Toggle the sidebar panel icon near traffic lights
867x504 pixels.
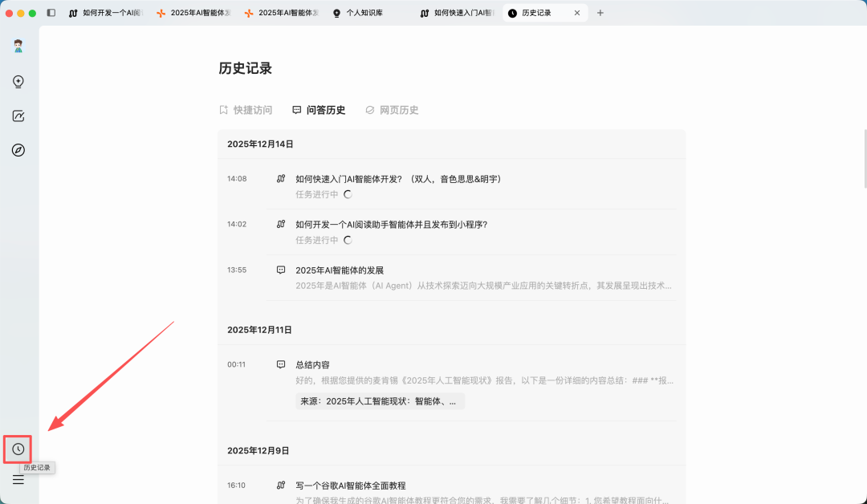pos(51,12)
